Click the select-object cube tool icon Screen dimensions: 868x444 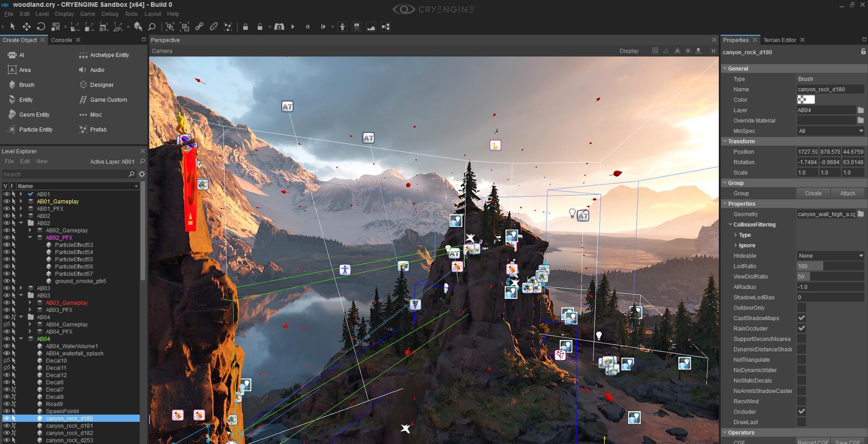click(138, 27)
